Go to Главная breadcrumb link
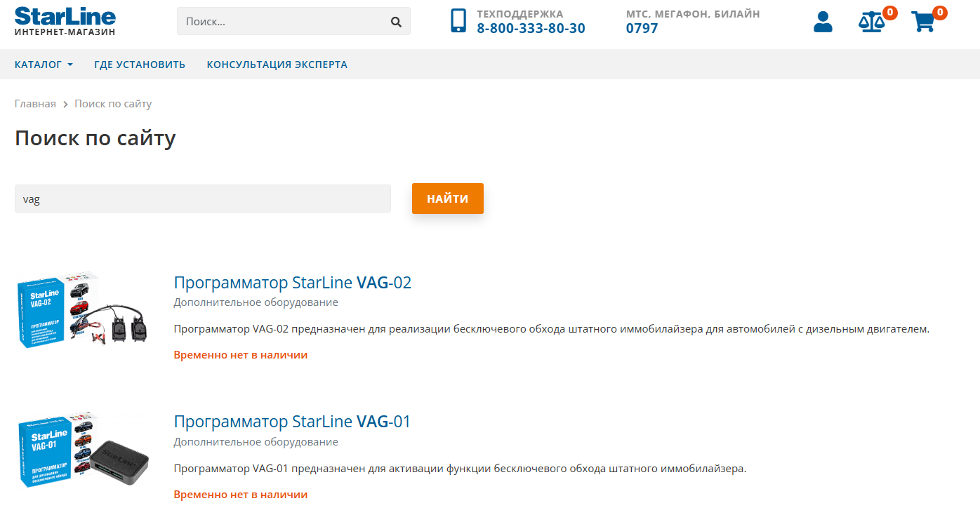Screen dimensions: 980x529 [x=35, y=104]
